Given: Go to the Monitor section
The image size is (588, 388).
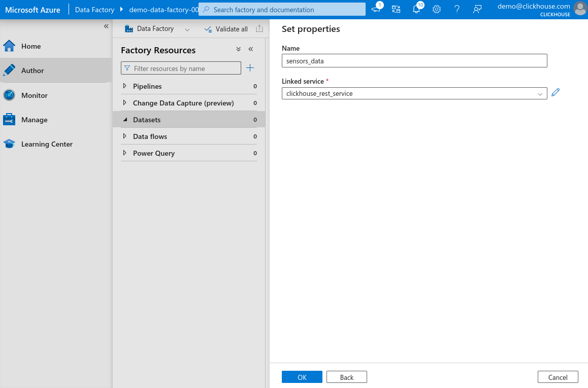Looking at the screenshot, I should [34, 95].
